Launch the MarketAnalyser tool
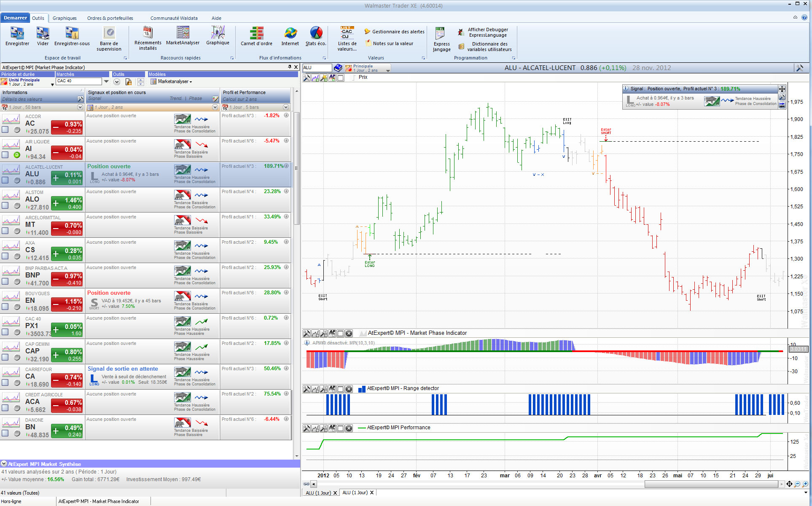812x506 pixels. [x=183, y=36]
